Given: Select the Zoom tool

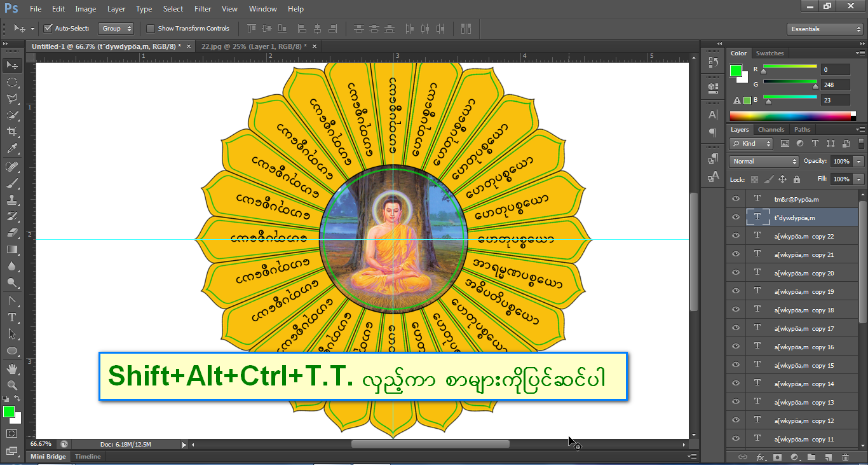Looking at the screenshot, I should (x=12, y=385).
